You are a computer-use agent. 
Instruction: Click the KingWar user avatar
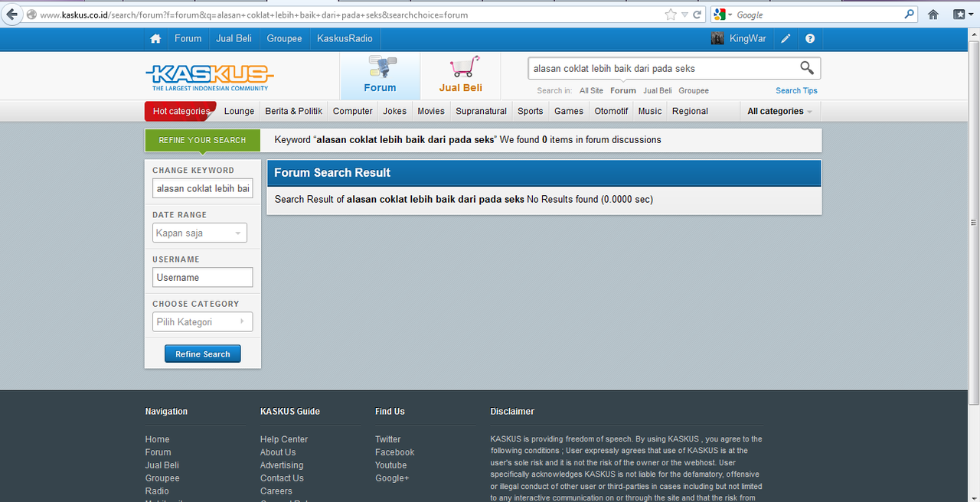coord(717,38)
